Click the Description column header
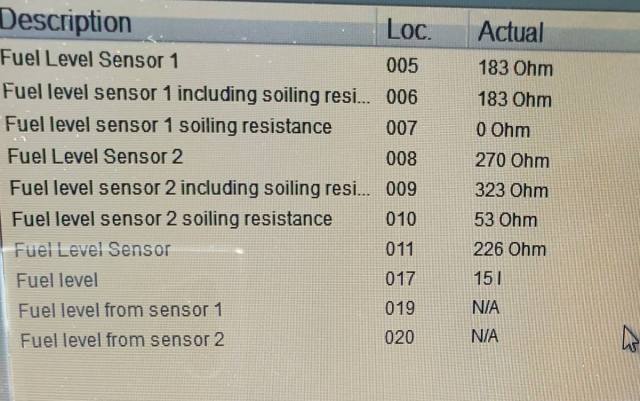Viewport: 640px width, 401px height. (x=67, y=22)
